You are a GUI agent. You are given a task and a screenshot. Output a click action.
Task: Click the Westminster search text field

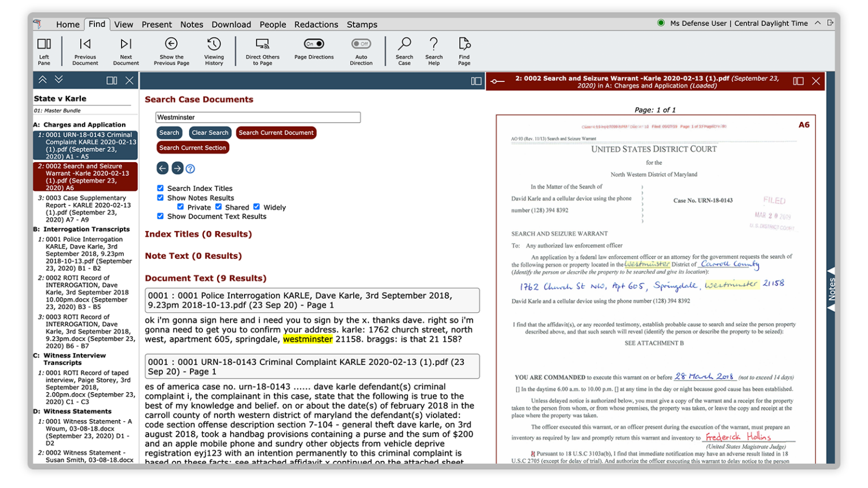pyautogui.click(x=258, y=117)
